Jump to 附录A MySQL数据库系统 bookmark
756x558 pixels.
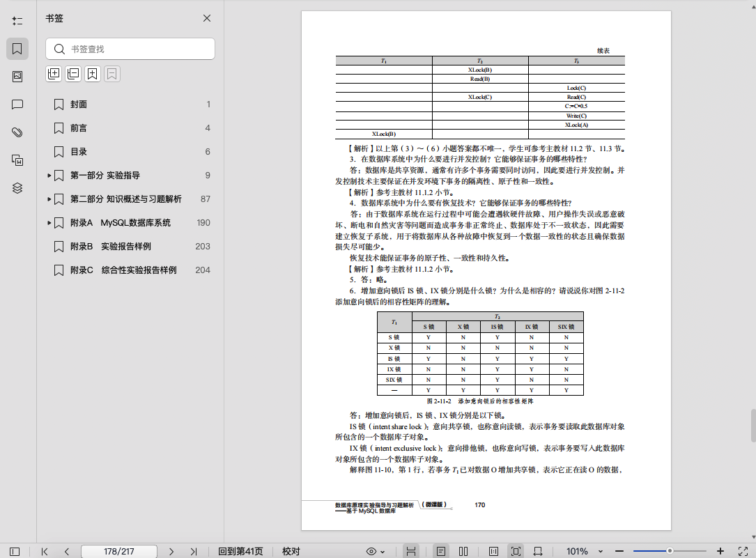121,223
